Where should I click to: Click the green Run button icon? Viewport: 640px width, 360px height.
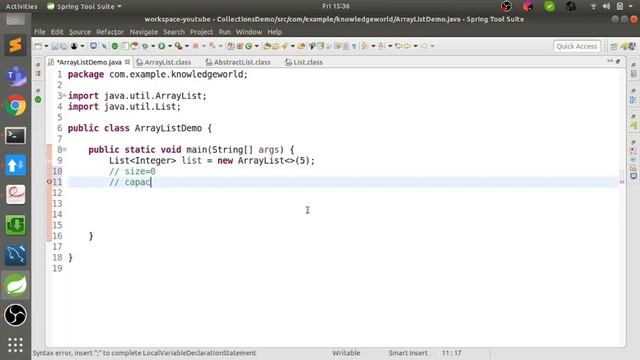162,46
